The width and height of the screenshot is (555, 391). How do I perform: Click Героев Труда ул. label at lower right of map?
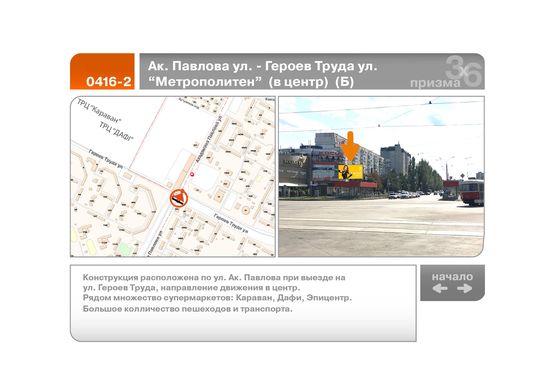point(231,224)
